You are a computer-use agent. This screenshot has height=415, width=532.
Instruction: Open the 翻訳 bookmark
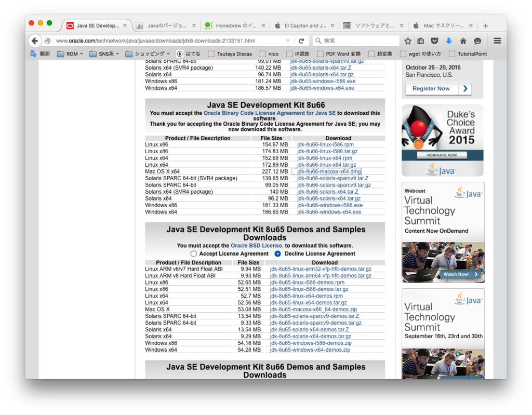click(x=40, y=53)
